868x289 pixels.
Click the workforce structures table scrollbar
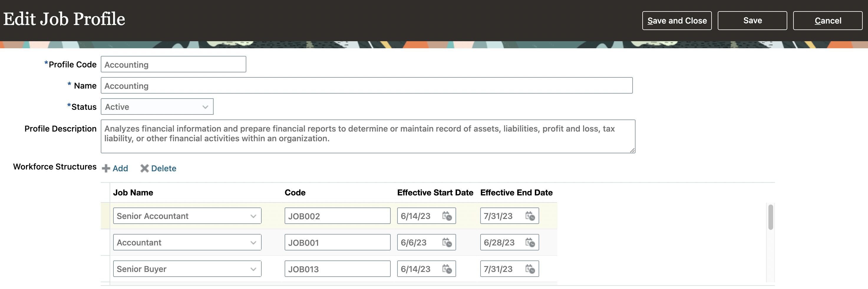tap(770, 217)
